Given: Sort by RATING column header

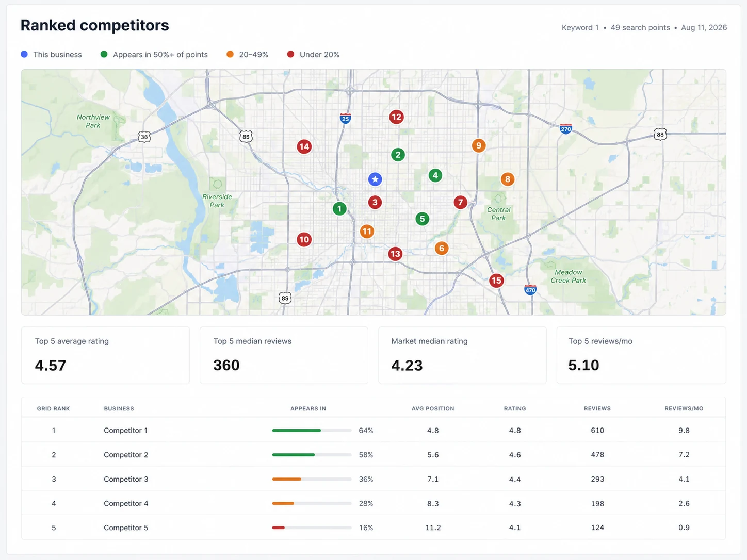Looking at the screenshot, I should (515, 408).
